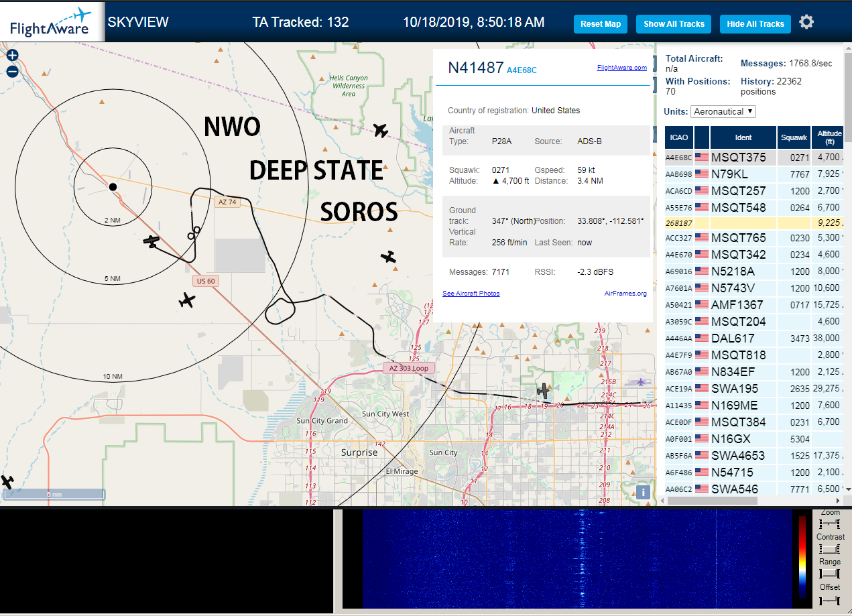Select the gray aircraft icon near exit 19
Screen dimensions: 852x616
543,390
